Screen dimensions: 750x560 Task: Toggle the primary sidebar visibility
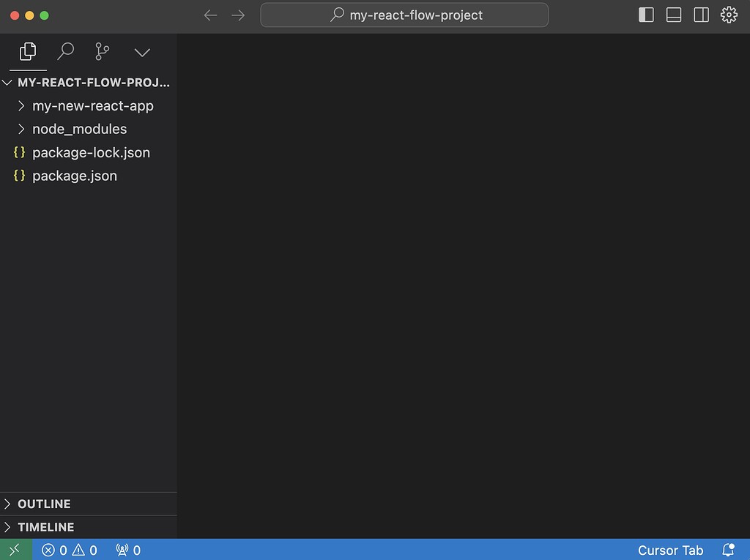tap(646, 14)
